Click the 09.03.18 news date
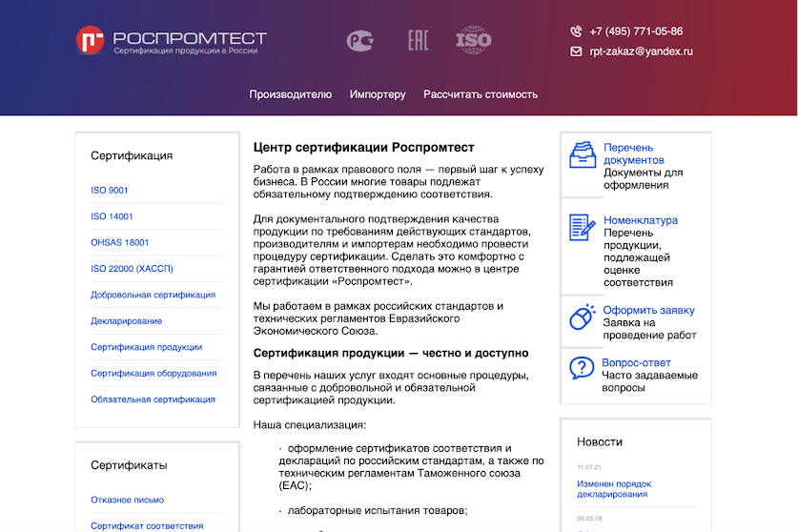The height and width of the screenshot is (532, 798). (589, 519)
